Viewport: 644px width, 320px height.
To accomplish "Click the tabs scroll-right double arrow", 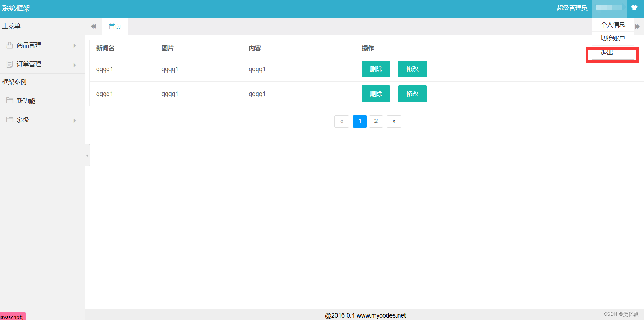I will tap(638, 27).
